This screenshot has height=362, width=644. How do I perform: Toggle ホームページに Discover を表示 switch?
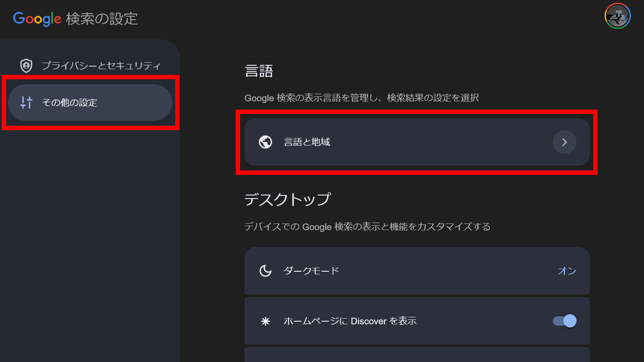[565, 321]
